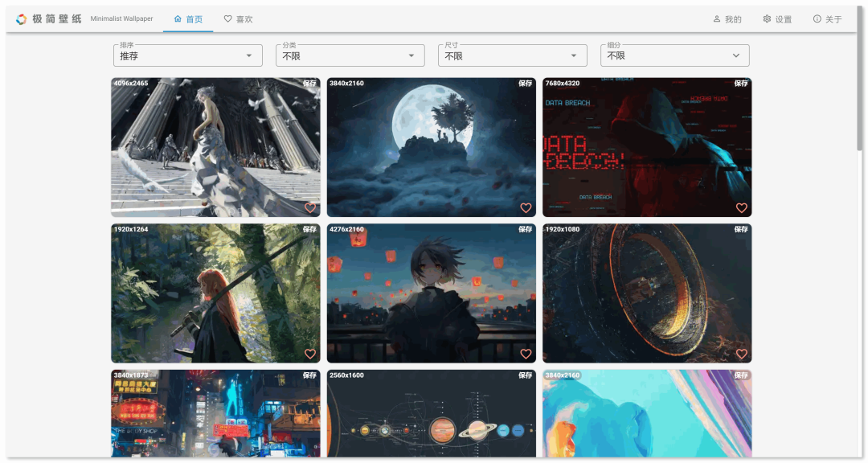The width and height of the screenshot is (868, 463).
Task: Like the 3840x2160 moon wallpaper
Action: point(526,207)
